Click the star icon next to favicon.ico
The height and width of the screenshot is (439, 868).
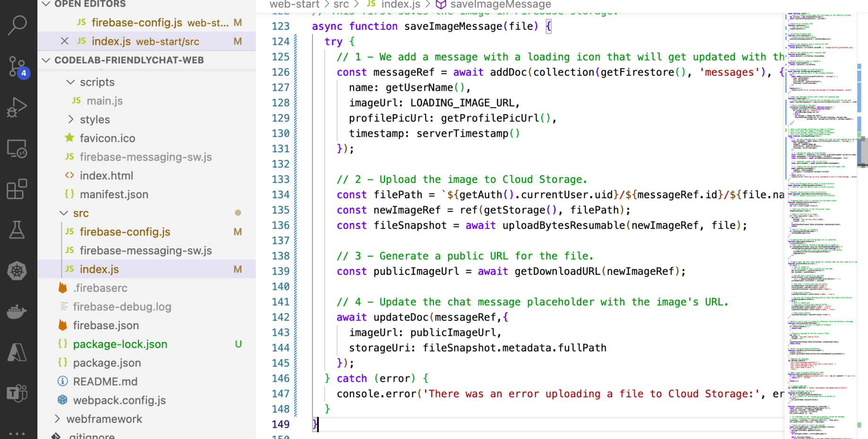pyautogui.click(x=69, y=138)
